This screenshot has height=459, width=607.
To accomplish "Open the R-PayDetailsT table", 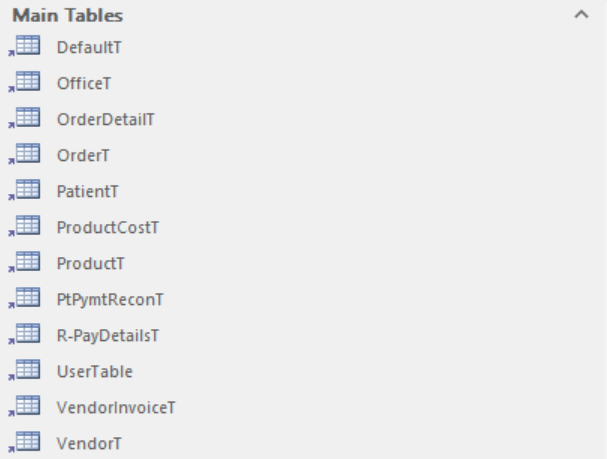I will (107, 335).
